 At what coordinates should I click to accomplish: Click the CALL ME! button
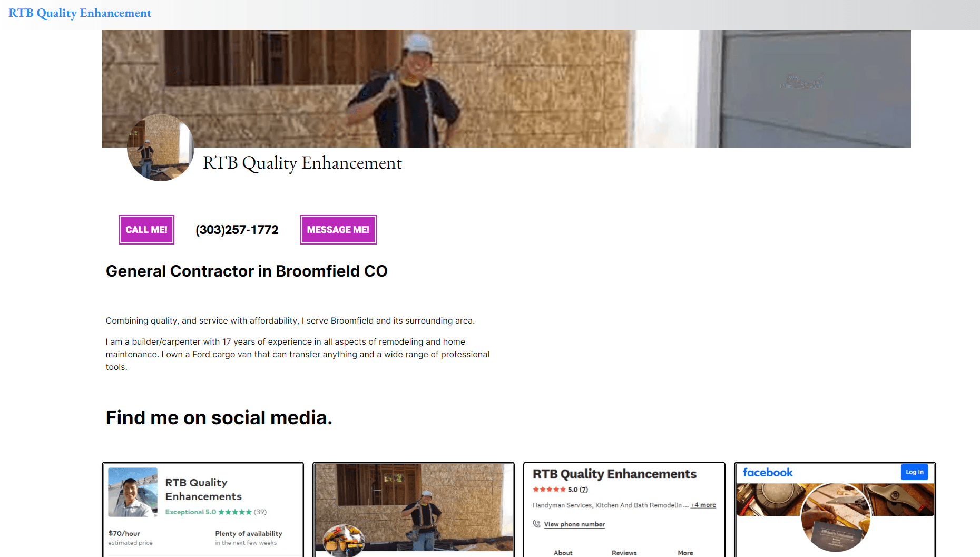(x=146, y=230)
